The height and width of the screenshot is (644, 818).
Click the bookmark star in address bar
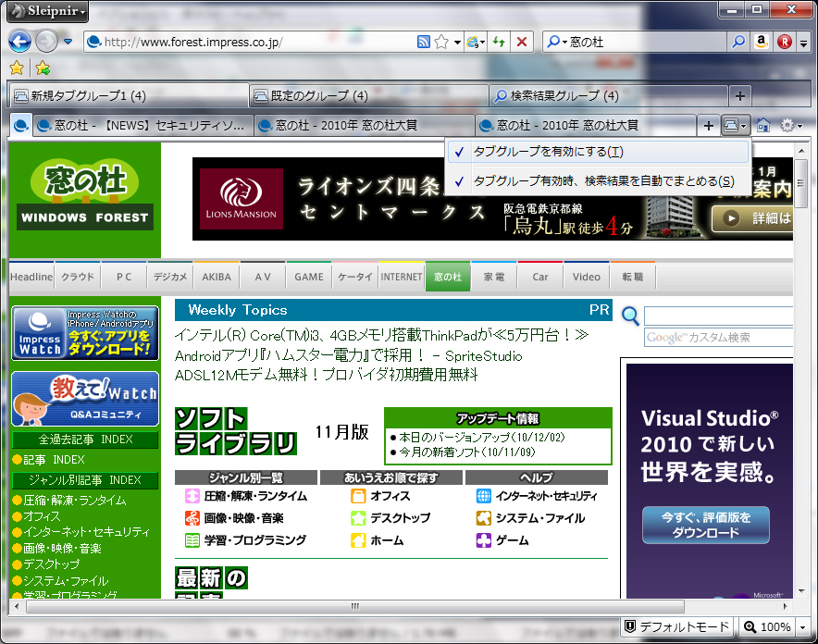(441, 42)
